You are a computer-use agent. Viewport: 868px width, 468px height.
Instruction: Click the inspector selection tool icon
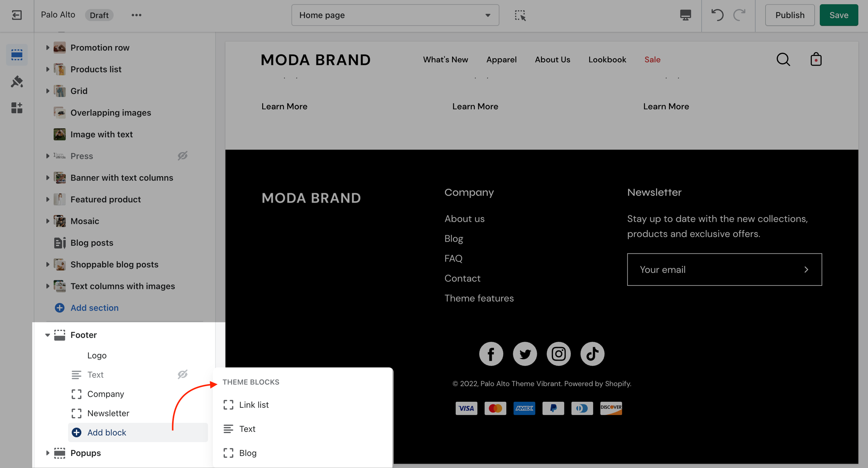click(520, 15)
